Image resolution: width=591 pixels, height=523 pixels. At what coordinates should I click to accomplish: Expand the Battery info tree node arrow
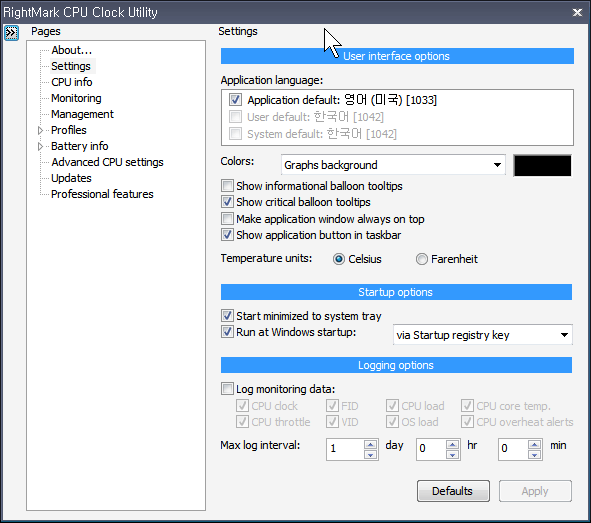(x=40, y=146)
